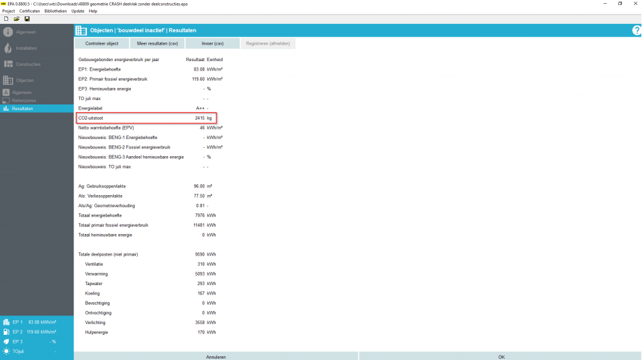Click the Ontvochtiging row label
The image size is (644, 360).
click(98, 313)
